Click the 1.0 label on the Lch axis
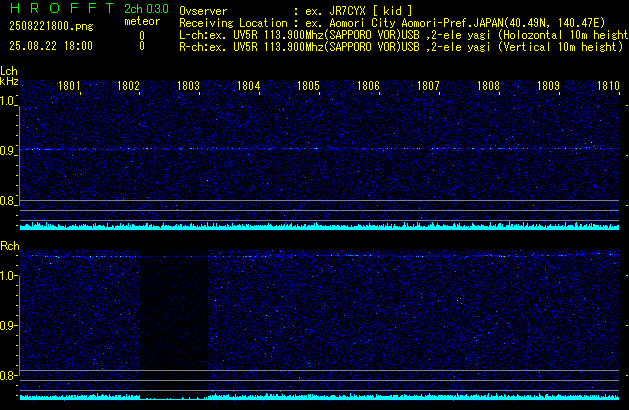Viewport: 629px width, 410px height. click(7, 101)
